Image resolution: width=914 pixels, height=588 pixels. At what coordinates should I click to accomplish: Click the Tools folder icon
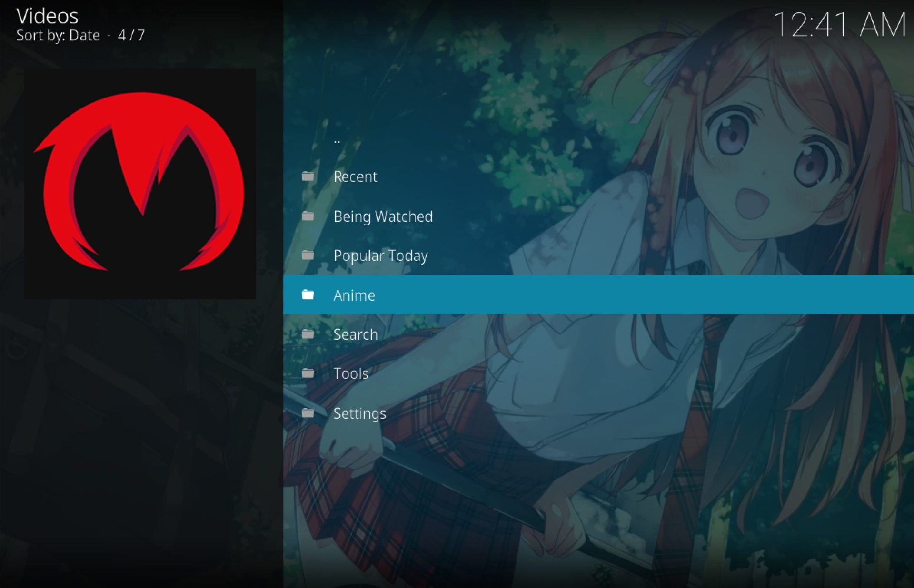308,373
